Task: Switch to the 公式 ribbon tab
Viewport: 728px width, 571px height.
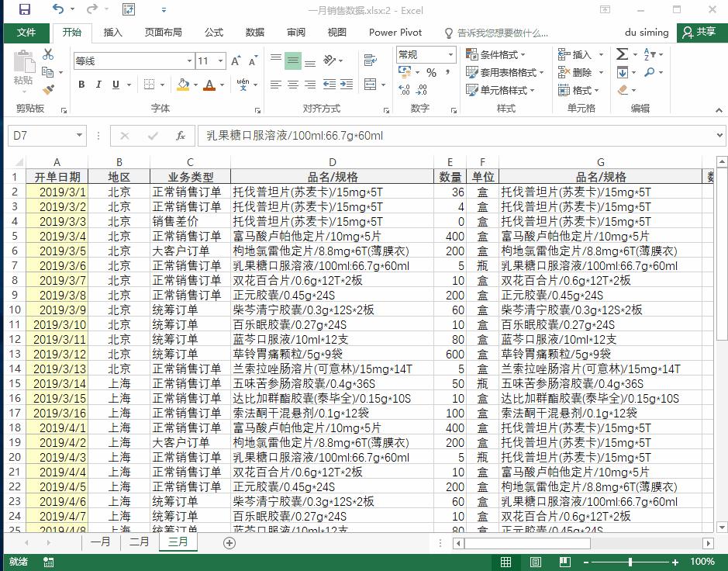Action: pyautogui.click(x=214, y=33)
